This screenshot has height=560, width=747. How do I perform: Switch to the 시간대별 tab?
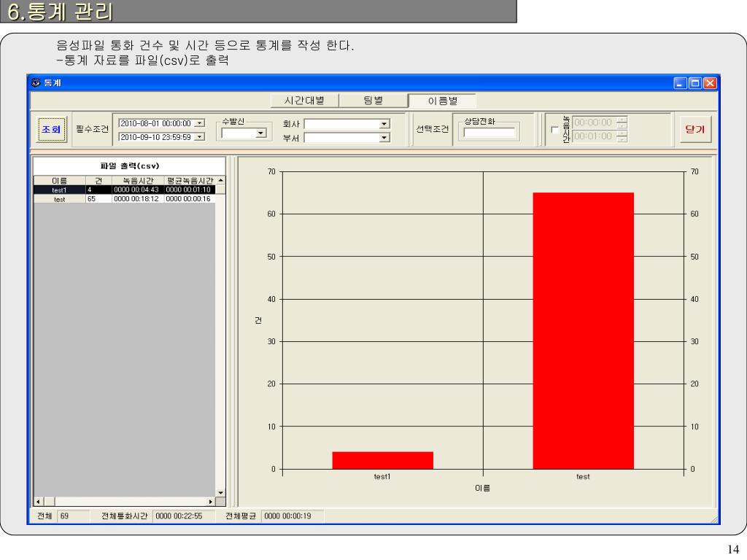[304, 101]
